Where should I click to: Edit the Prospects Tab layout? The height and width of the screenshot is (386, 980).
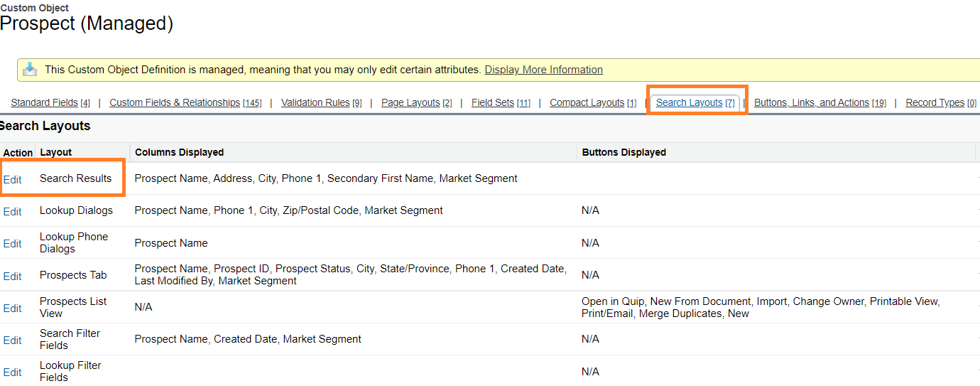coord(12,276)
